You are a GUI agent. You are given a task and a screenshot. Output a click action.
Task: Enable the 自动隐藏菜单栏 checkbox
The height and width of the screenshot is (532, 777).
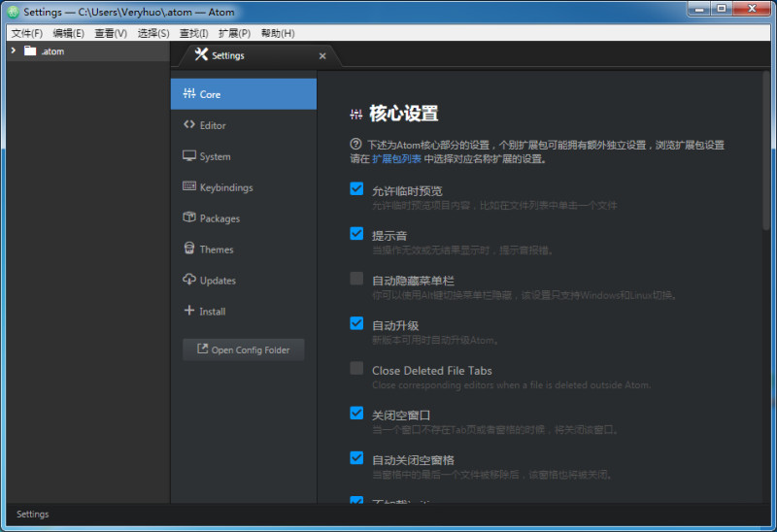(x=356, y=279)
